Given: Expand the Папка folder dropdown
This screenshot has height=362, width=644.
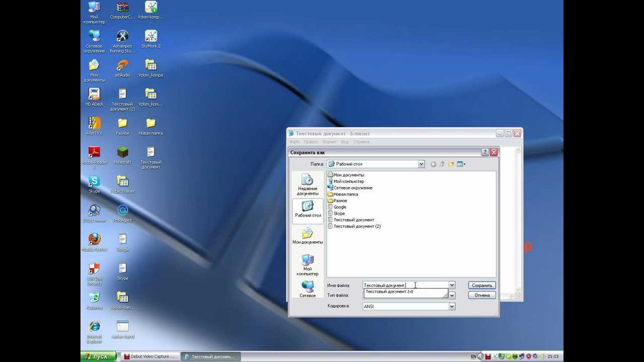Looking at the screenshot, I should pyautogui.click(x=422, y=164).
